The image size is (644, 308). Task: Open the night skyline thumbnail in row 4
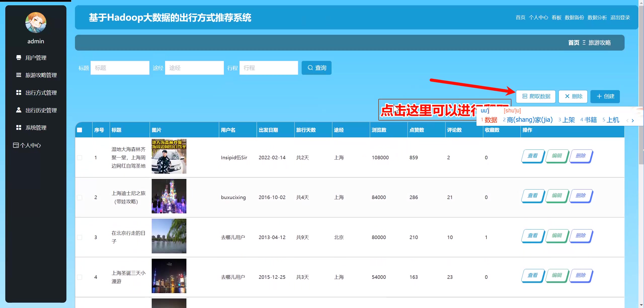(169, 276)
